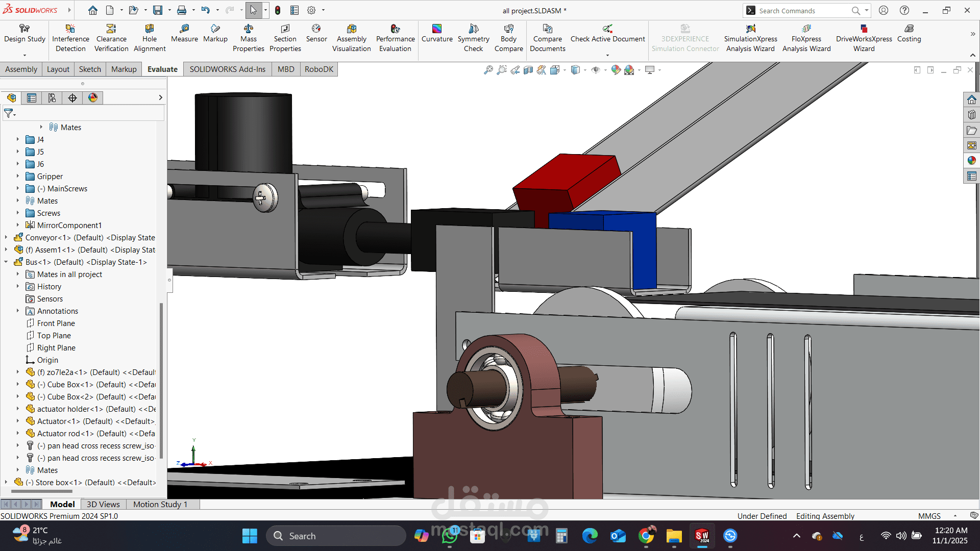Click the Home button in the title toolbar

(x=92, y=10)
